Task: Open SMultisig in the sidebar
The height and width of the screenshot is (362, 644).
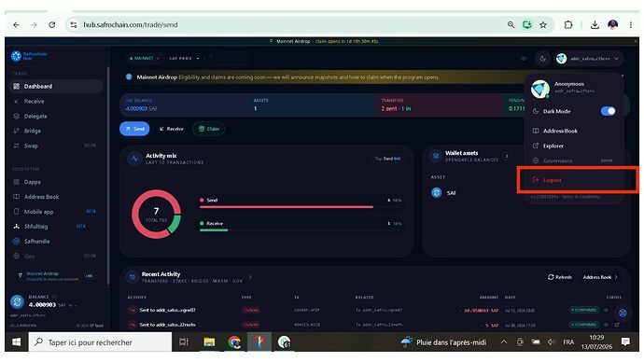Action: click(x=55, y=227)
